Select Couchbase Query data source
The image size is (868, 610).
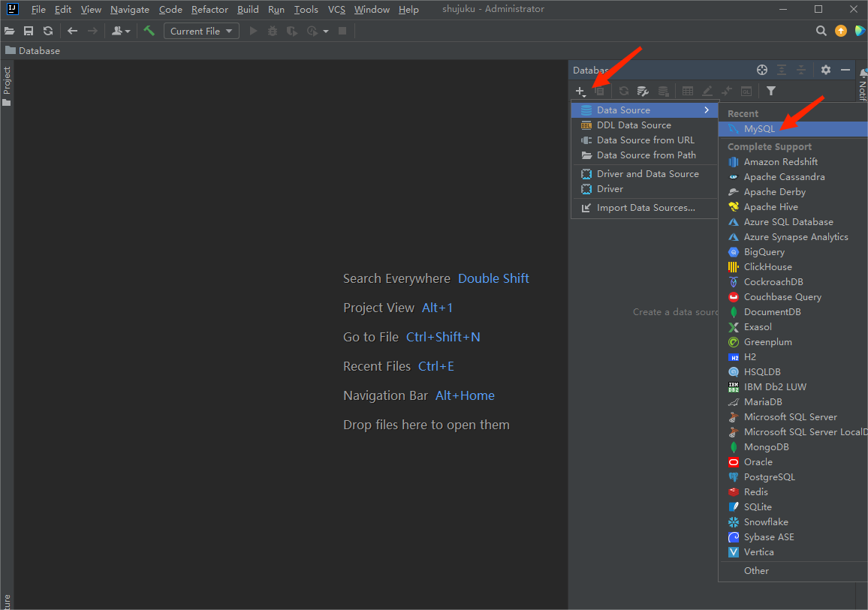793,296
